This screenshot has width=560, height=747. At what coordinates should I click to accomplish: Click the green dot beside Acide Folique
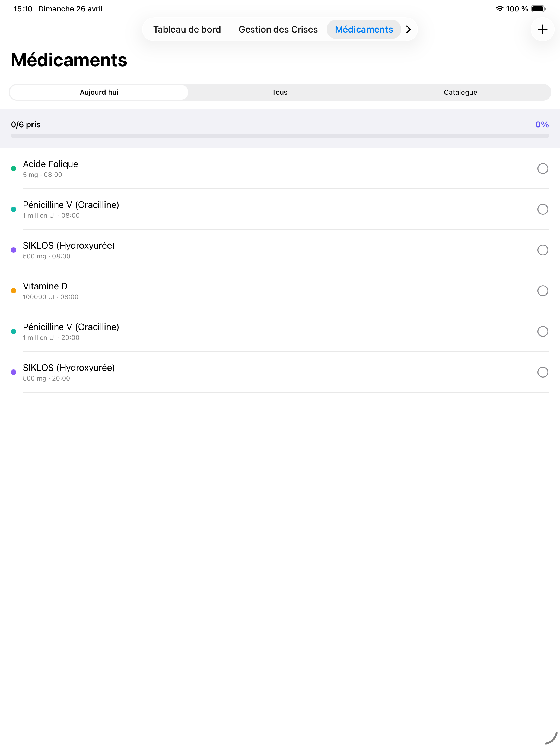tap(14, 169)
